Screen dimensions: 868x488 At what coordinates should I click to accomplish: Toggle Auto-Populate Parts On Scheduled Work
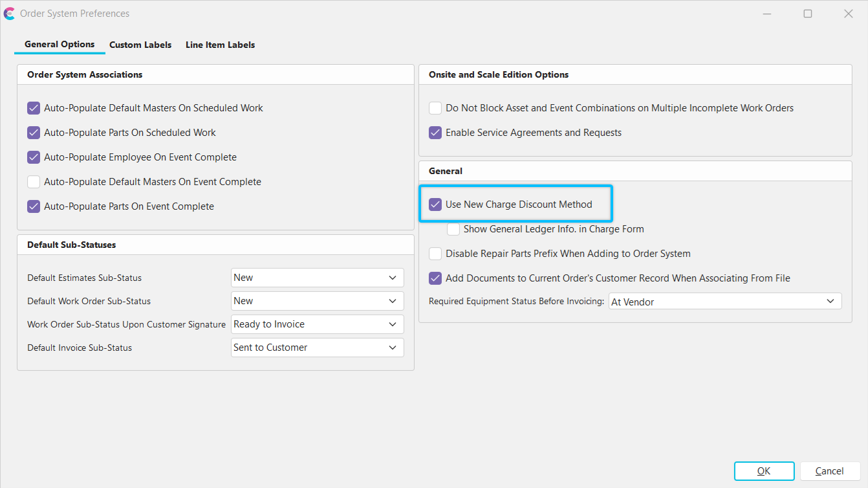click(34, 133)
